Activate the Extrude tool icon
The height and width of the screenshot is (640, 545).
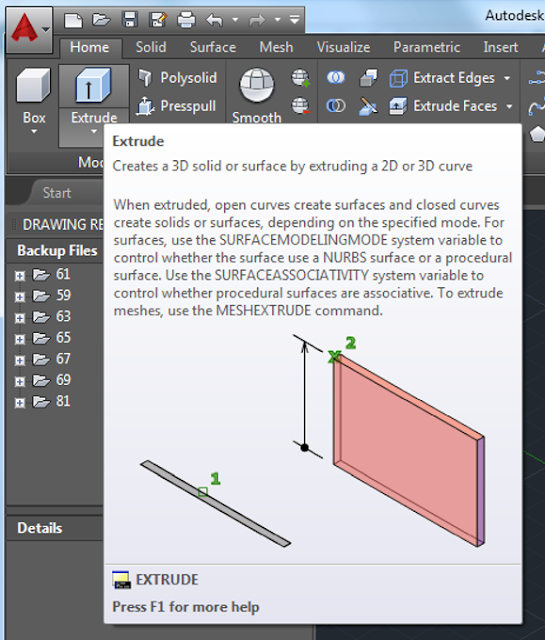[x=93, y=86]
